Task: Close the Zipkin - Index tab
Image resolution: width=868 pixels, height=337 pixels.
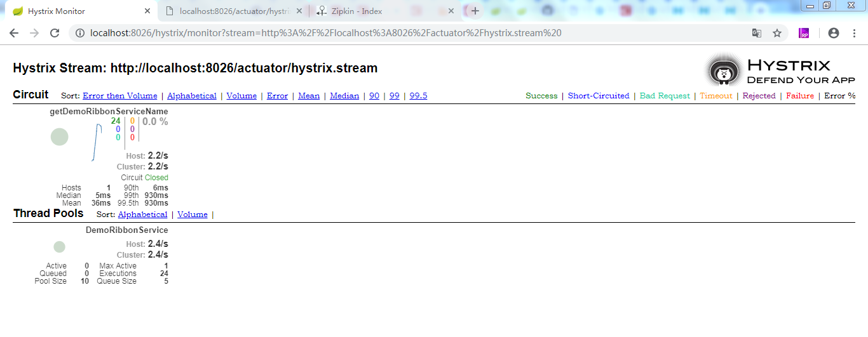Action: coord(452,11)
